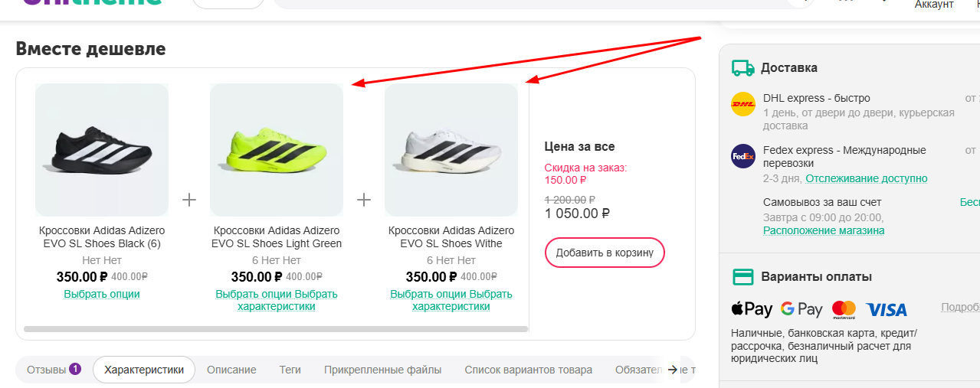Viewport: 980px width, 388px height.
Task: Open the Отзывы tab
Action: click(54, 370)
